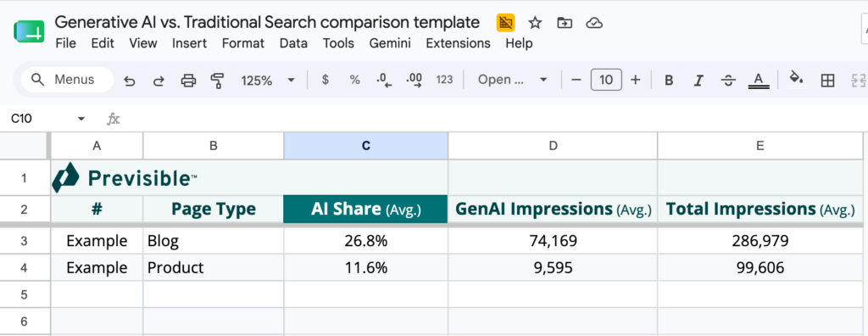Decrease decimal places
The image size is (868, 336).
click(x=384, y=81)
